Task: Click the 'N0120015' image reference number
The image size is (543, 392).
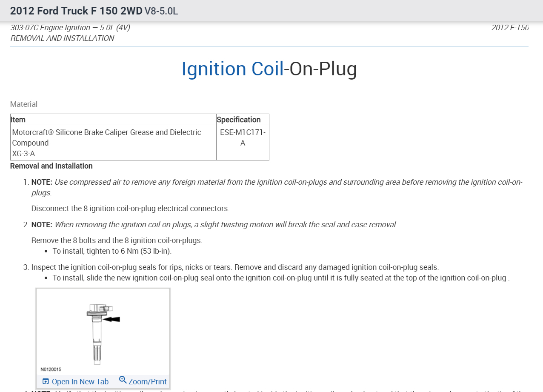Action: 51,369
